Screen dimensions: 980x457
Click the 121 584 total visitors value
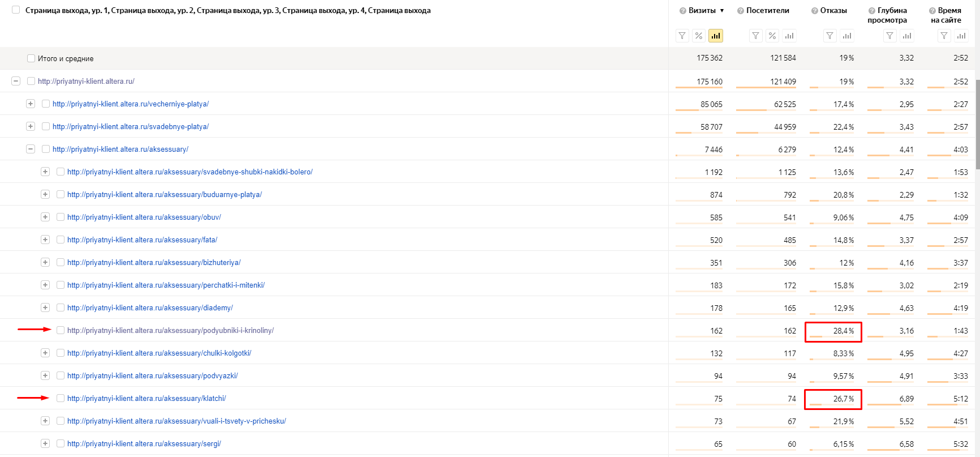[783, 58]
